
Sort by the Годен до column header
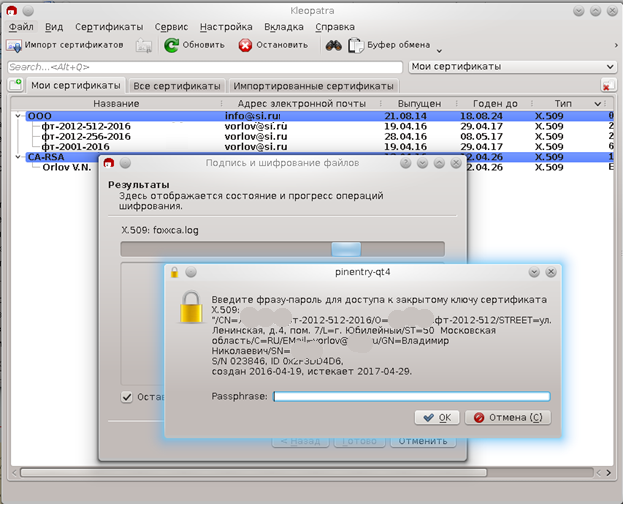[495, 103]
